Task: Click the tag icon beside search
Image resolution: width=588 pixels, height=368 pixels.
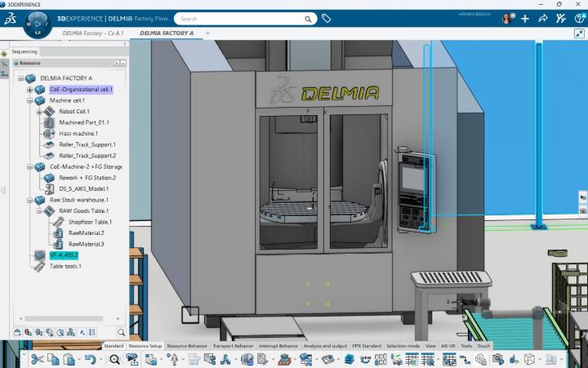Action: pos(326,18)
